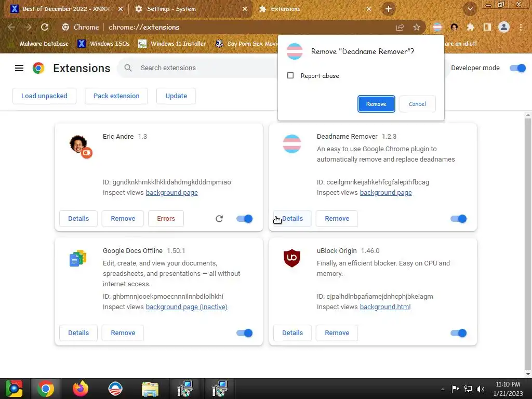Close the Settings - System tab

pos(245,9)
